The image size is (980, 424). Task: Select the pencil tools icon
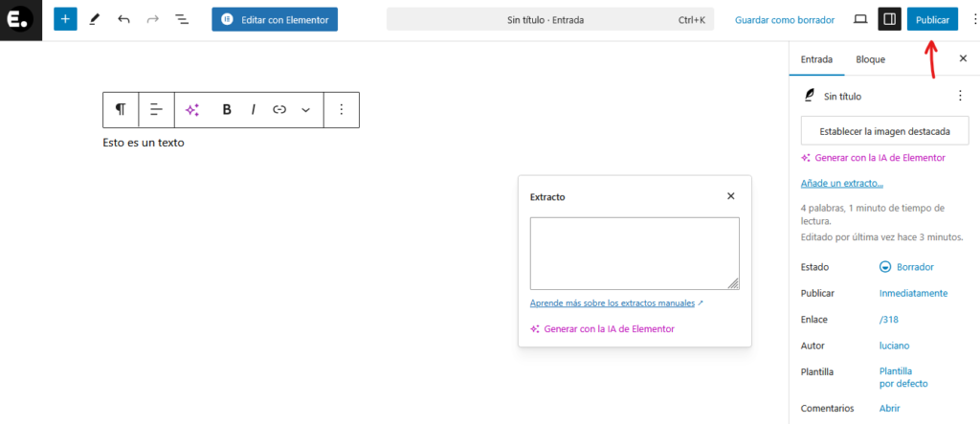(x=94, y=19)
